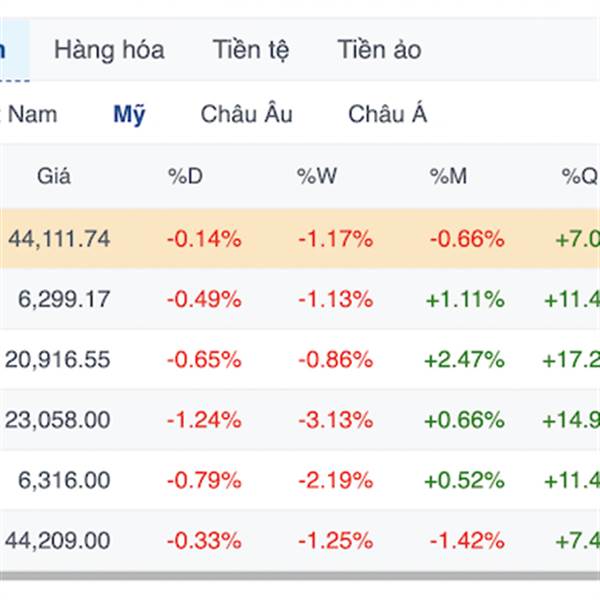This screenshot has width=600, height=600.
Task: Select the Châu Á market sub-tab
Action: [x=387, y=114]
